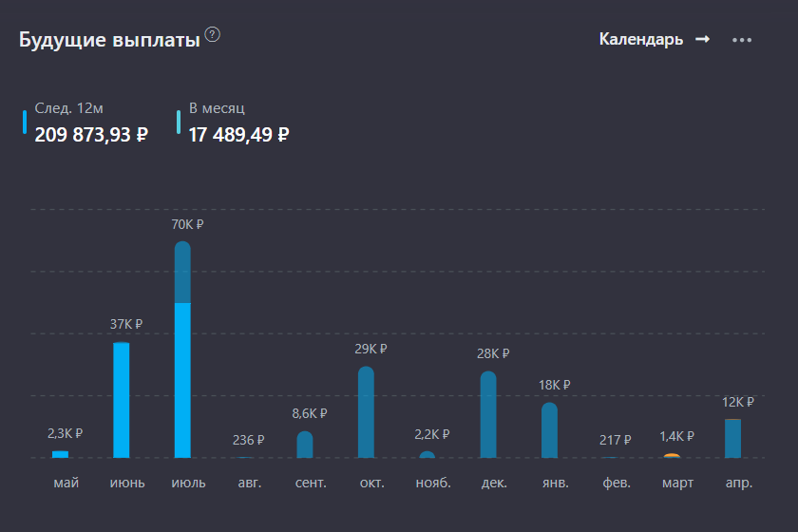Image resolution: width=798 pixels, height=532 pixels.
Task: Open the Календарь link
Action: 640,39
